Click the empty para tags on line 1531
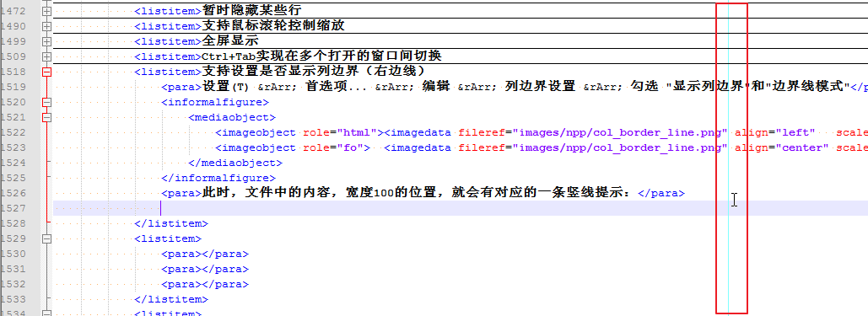Viewport: 868px width, 316px height. (x=205, y=269)
